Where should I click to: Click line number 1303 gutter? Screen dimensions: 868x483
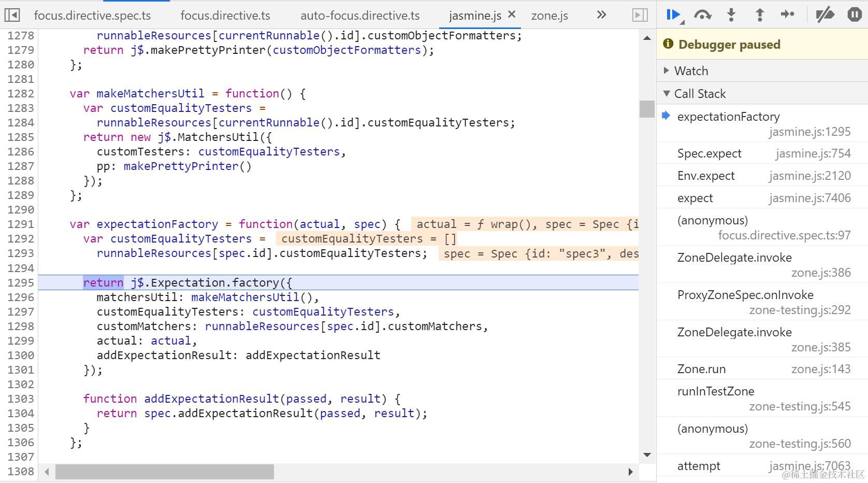click(21, 399)
